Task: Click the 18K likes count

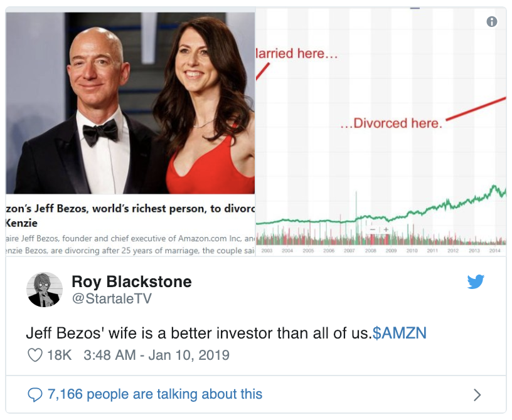Action: pos(60,355)
